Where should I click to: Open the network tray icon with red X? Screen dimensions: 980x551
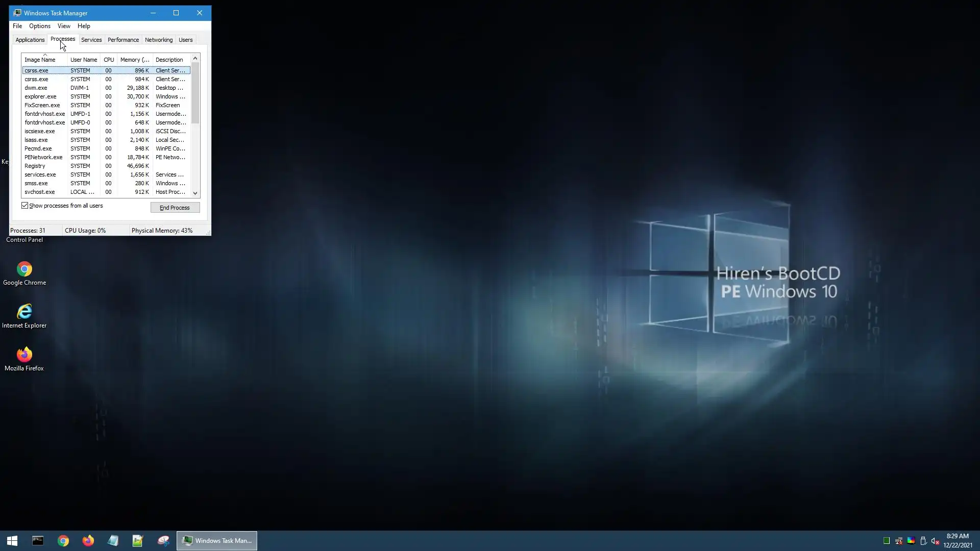[x=899, y=541]
